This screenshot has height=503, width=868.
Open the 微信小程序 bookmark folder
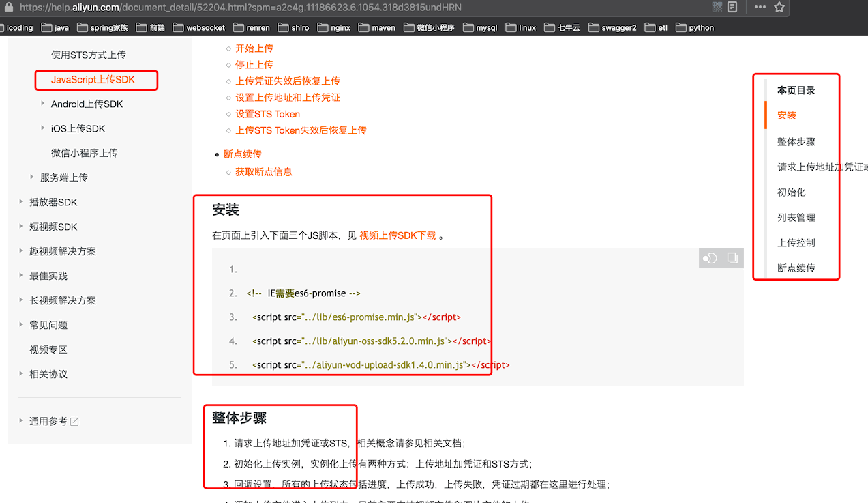[429, 28]
